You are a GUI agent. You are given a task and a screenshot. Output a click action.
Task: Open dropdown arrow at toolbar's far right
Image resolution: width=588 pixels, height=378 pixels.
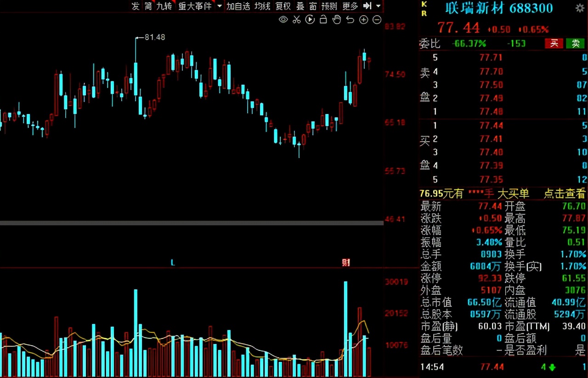click(x=378, y=6)
